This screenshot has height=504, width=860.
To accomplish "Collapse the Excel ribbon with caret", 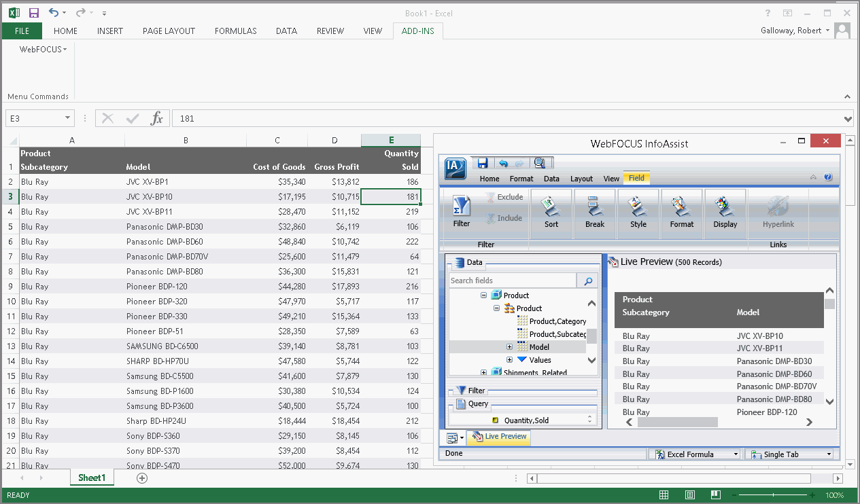I will (x=847, y=96).
